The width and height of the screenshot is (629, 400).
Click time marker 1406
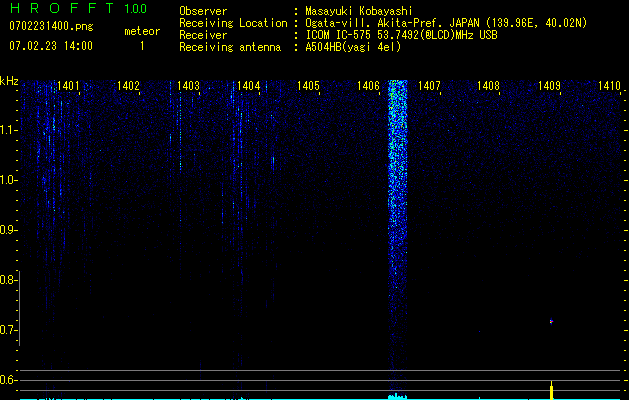coord(368,86)
